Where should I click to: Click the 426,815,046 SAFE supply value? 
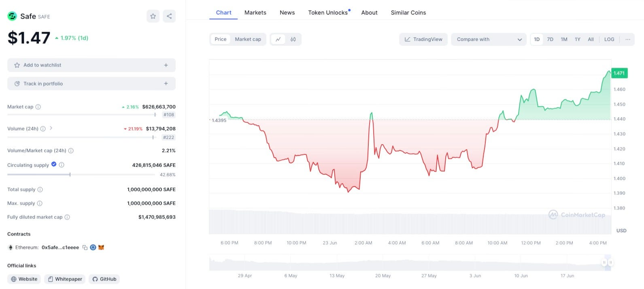154,165
